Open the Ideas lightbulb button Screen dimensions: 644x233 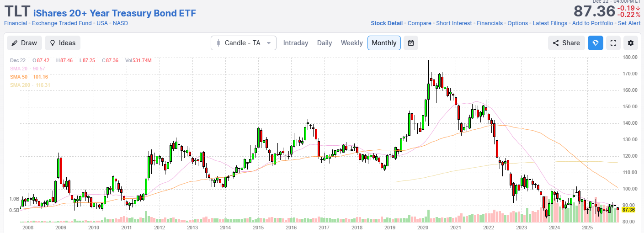63,43
